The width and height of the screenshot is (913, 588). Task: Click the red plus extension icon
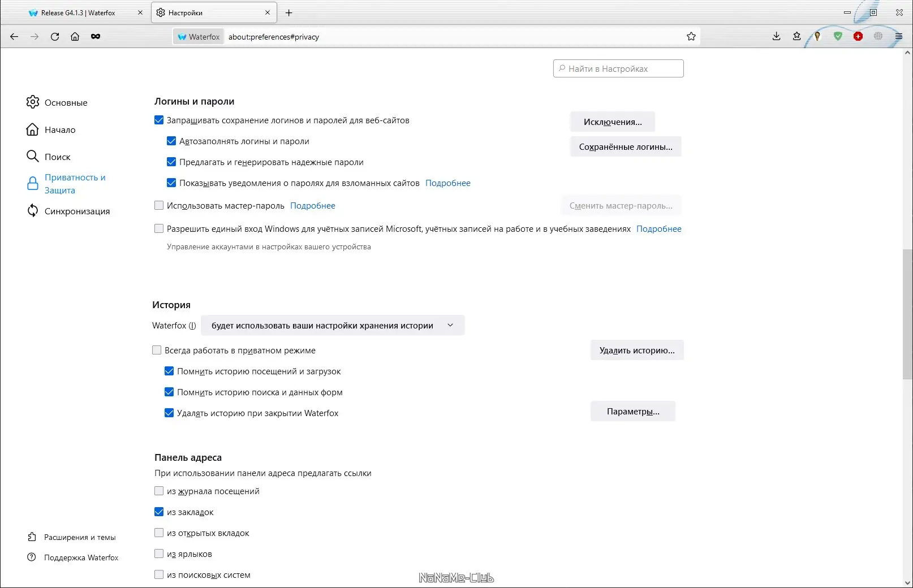point(858,37)
